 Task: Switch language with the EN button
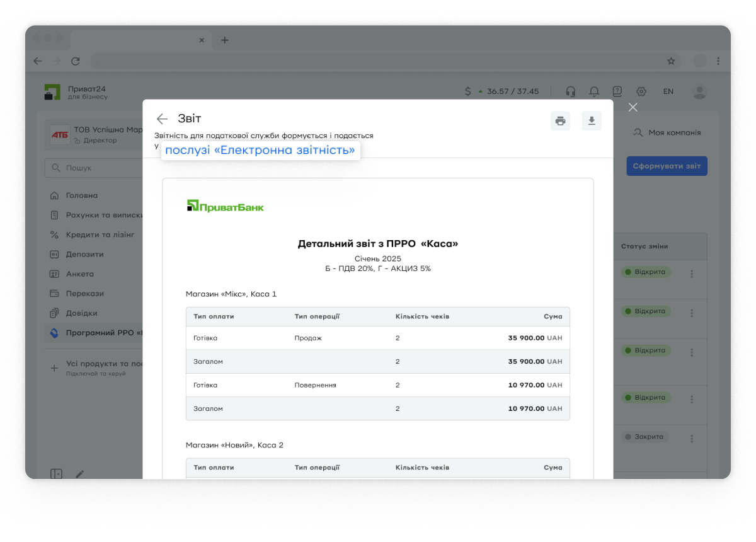(x=668, y=91)
